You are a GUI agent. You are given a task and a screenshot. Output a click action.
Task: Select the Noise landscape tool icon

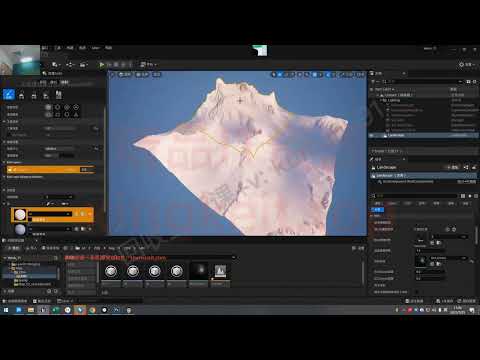46,96
